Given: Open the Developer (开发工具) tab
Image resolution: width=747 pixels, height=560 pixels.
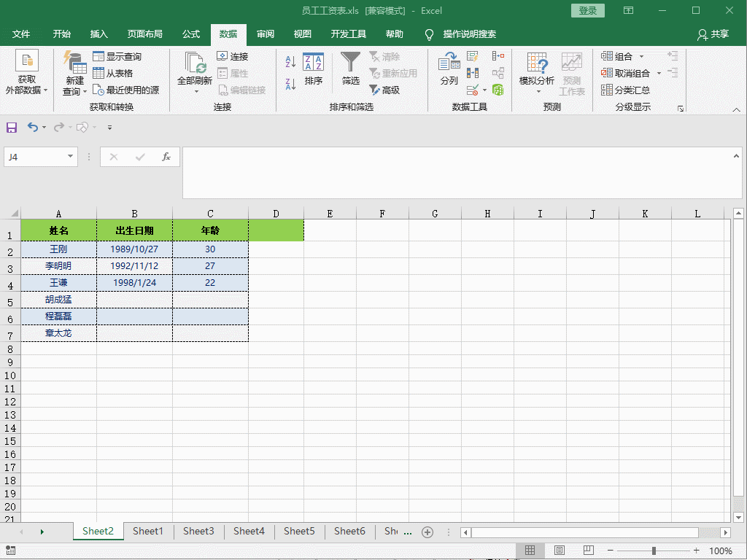Looking at the screenshot, I should pos(348,34).
